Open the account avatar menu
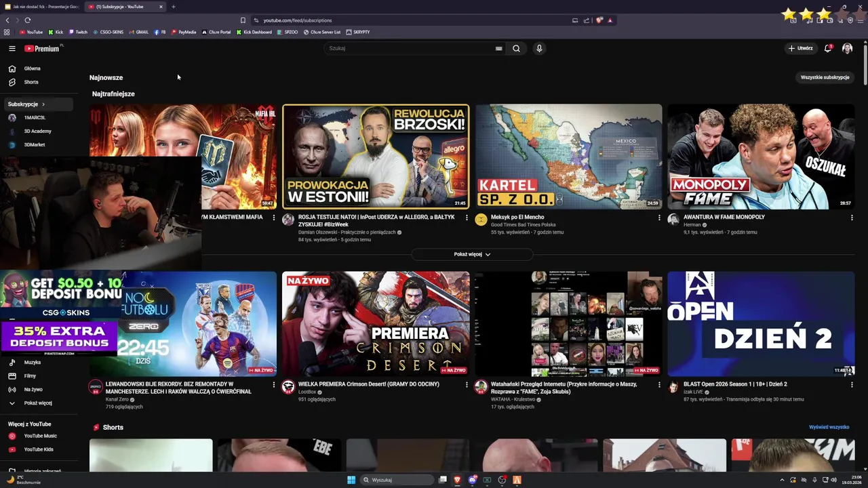The width and height of the screenshot is (868, 488). (847, 48)
